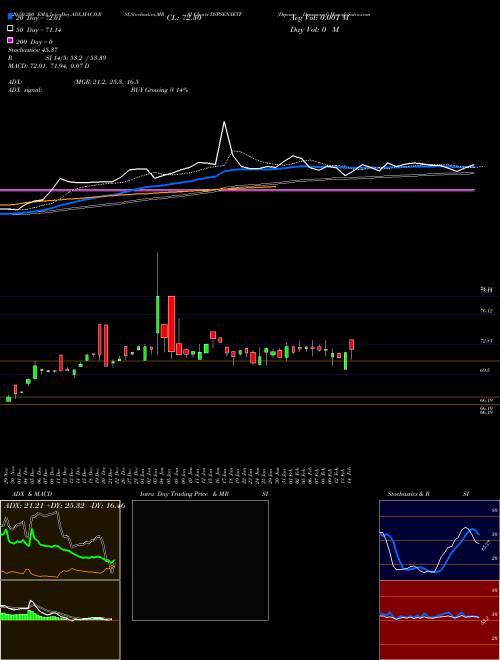Click the last red candle on the chart
Screen dimensions: 500x660
[x=351, y=344]
